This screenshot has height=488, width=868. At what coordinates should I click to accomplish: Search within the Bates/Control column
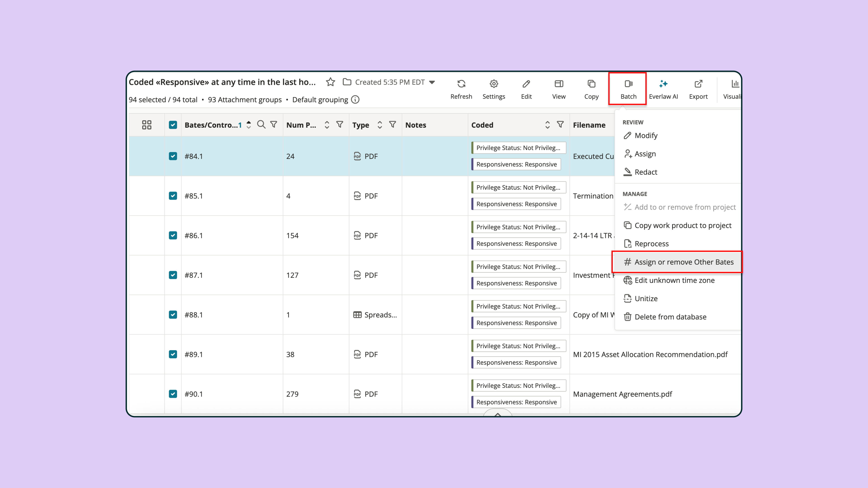click(261, 125)
